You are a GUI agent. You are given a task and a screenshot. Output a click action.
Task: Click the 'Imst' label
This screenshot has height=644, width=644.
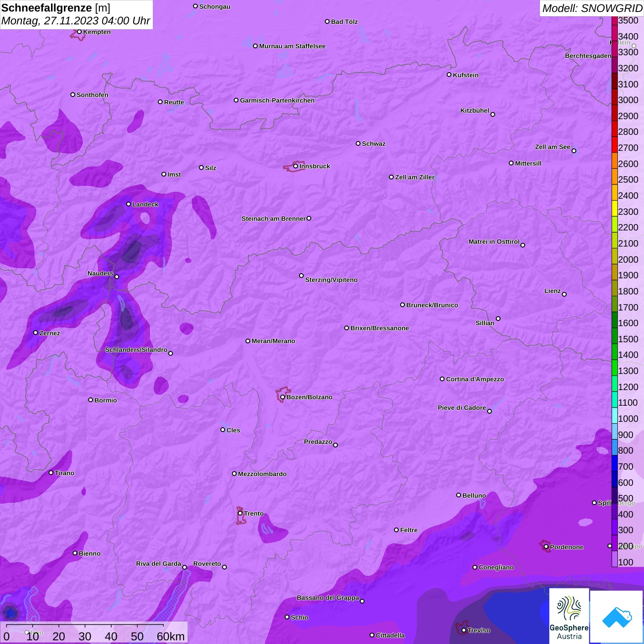tap(174, 174)
